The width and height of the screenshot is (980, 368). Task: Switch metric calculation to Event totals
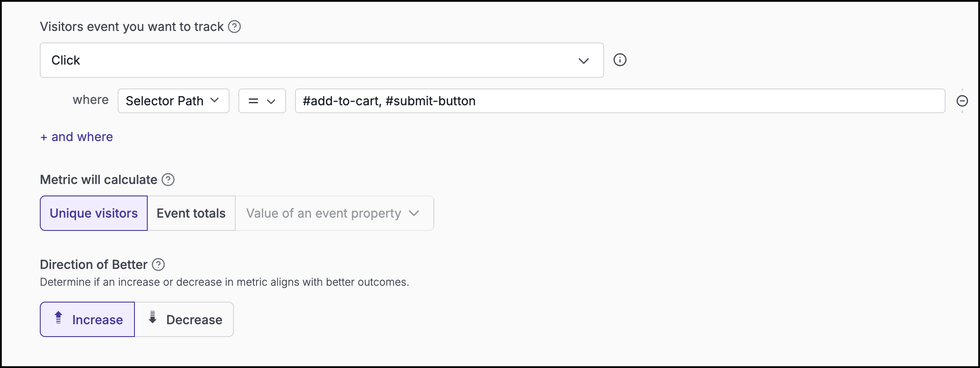tap(191, 213)
